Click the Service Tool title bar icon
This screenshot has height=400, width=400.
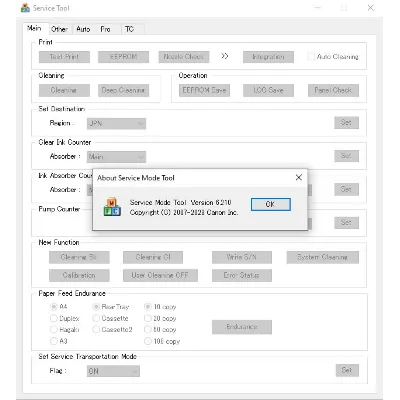(25, 8)
